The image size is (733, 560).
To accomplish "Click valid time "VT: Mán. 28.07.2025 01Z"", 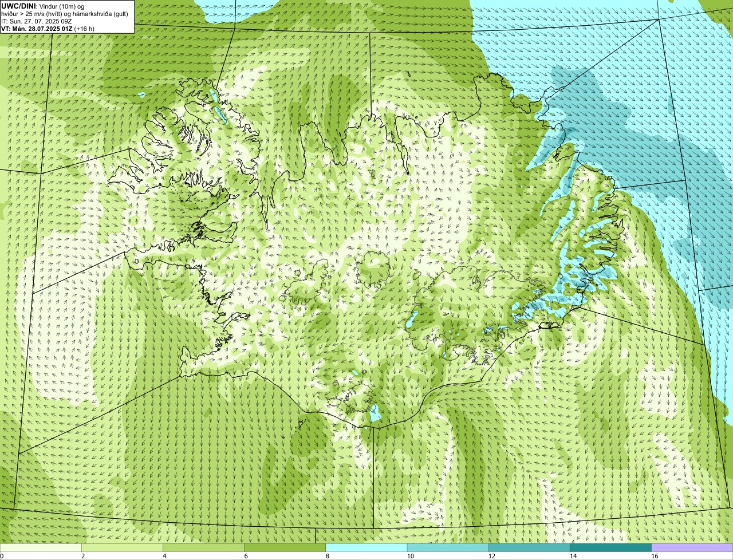I will coord(37,29).
